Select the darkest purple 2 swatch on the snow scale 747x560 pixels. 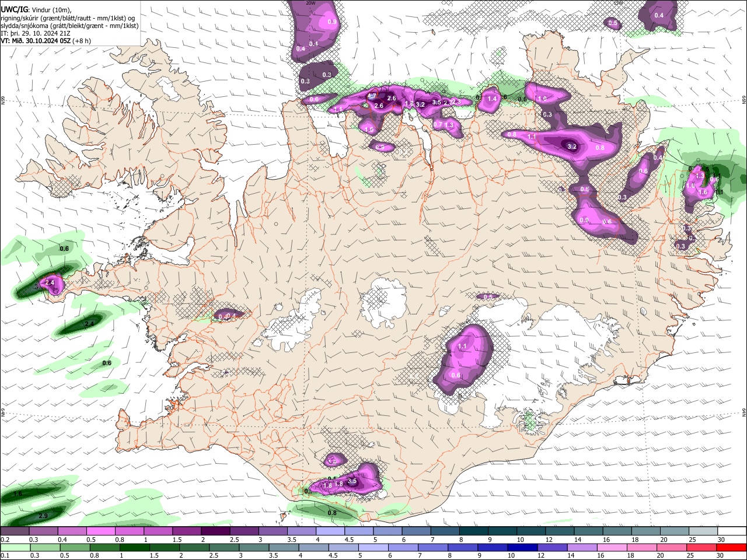(215, 531)
